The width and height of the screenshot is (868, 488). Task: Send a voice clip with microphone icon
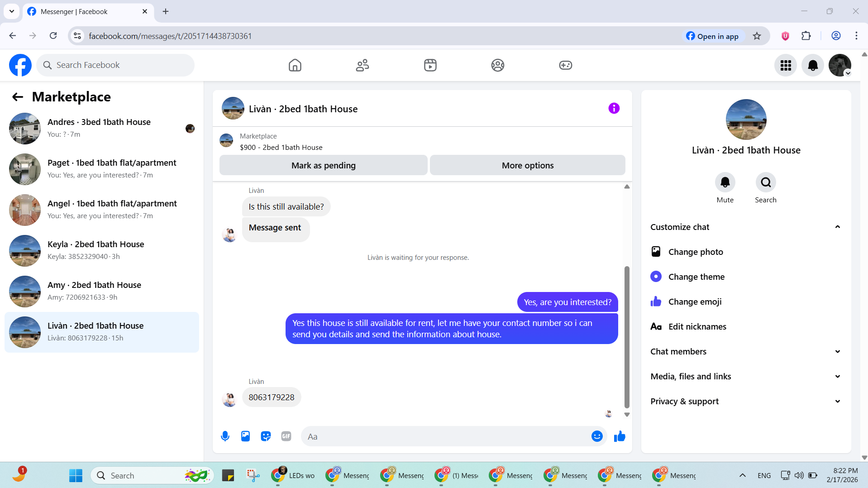tap(225, 436)
